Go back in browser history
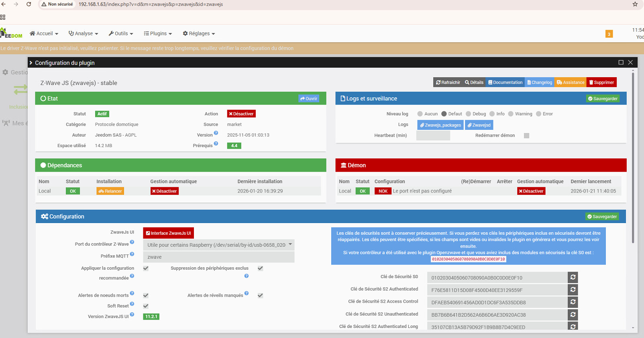Screen dimensions: 644x338 (4, 4)
